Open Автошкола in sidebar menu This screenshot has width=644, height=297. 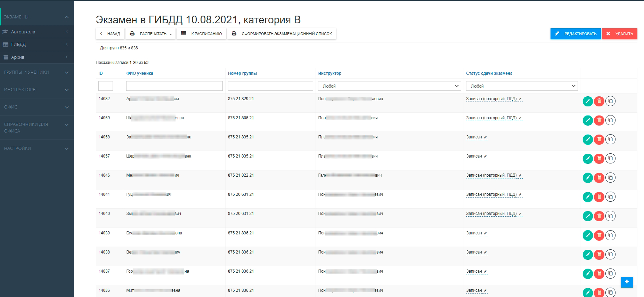coord(36,32)
